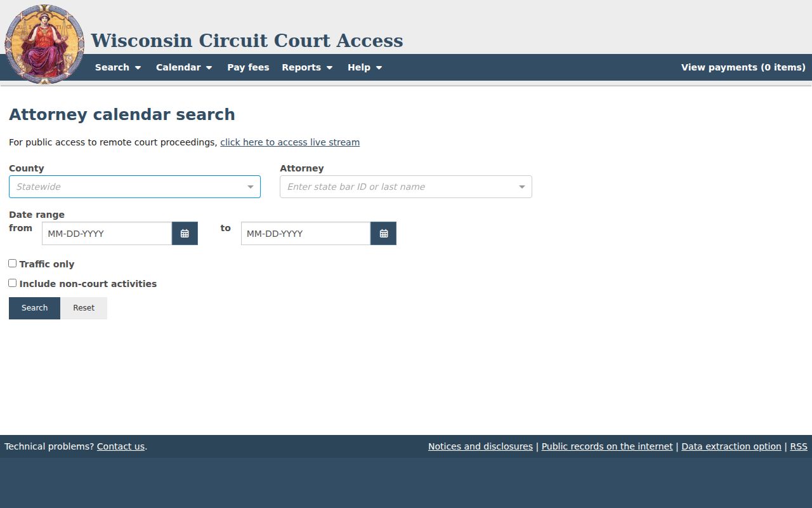The width and height of the screenshot is (812, 508).
Task: Open Notices and disclosures
Action: click(480, 446)
